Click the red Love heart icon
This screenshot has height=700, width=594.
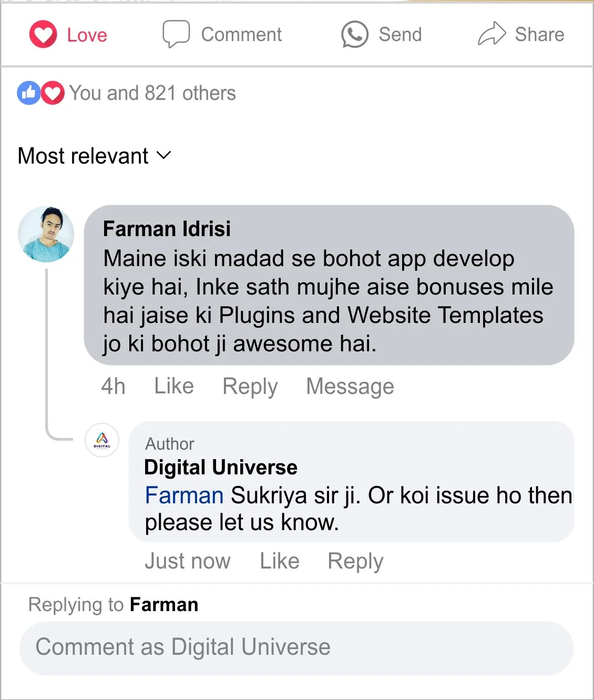[x=43, y=35]
